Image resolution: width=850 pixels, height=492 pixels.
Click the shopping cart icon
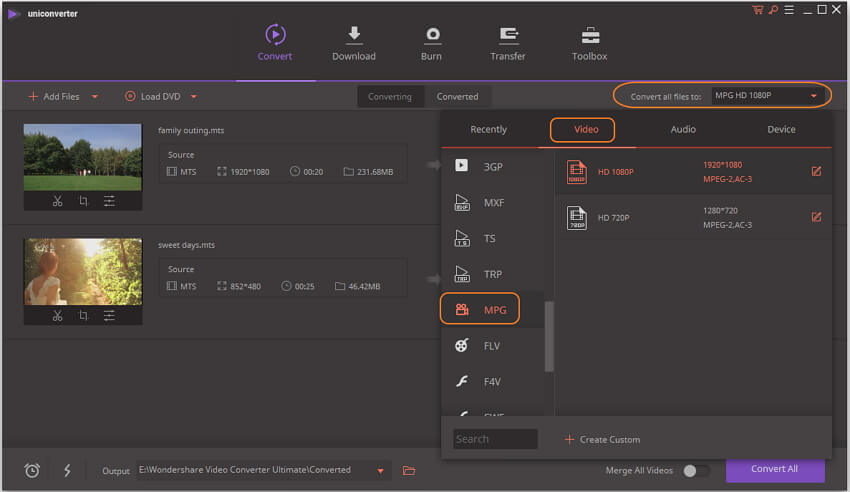click(x=757, y=10)
